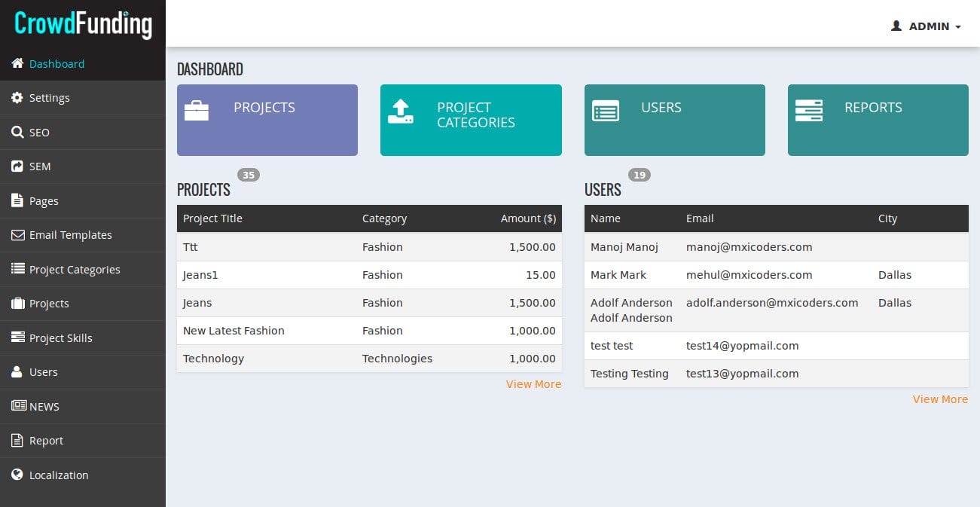
Task: Open Project Skills from the sidebar
Action: coord(60,338)
